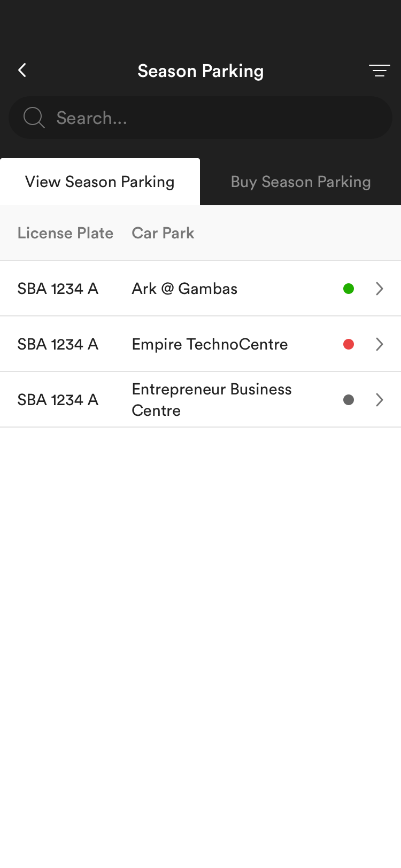Expand the Ark @ Gambas row chevron

pyautogui.click(x=380, y=289)
